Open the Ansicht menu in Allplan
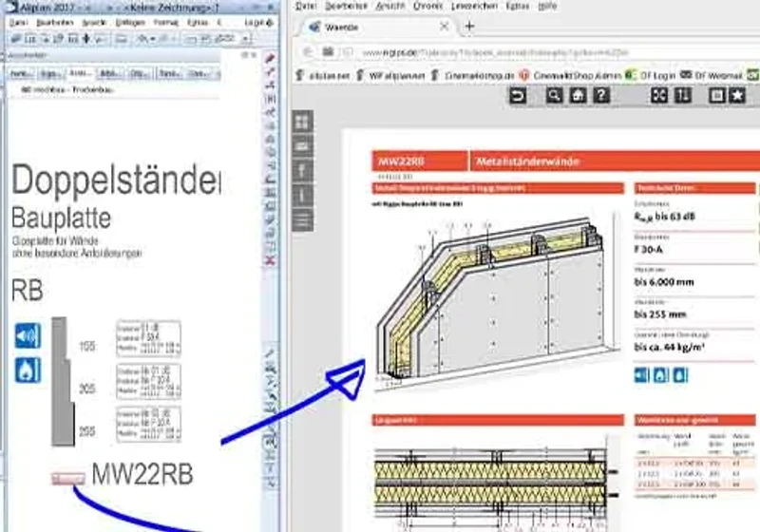 point(93,23)
